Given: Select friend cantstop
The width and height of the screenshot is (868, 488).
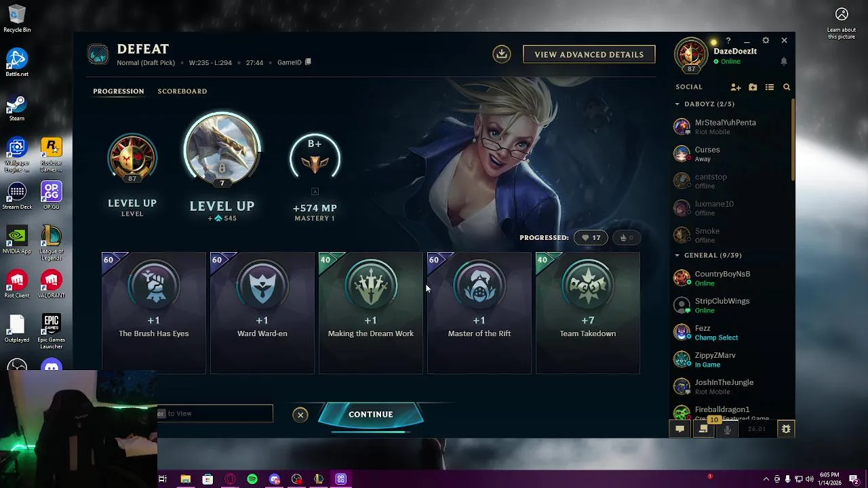Looking at the screenshot, I should point(731,181).
